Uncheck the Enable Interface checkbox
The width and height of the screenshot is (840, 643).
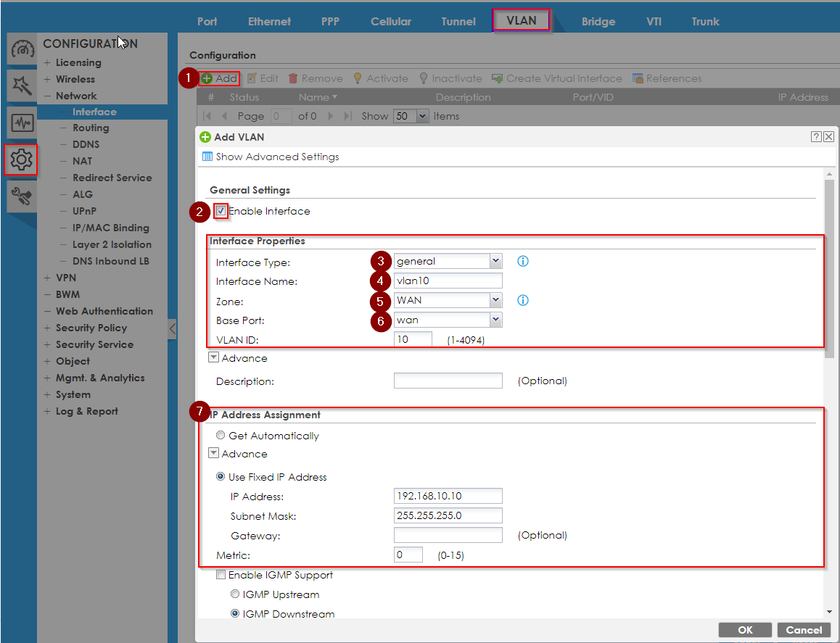(221, 211)
